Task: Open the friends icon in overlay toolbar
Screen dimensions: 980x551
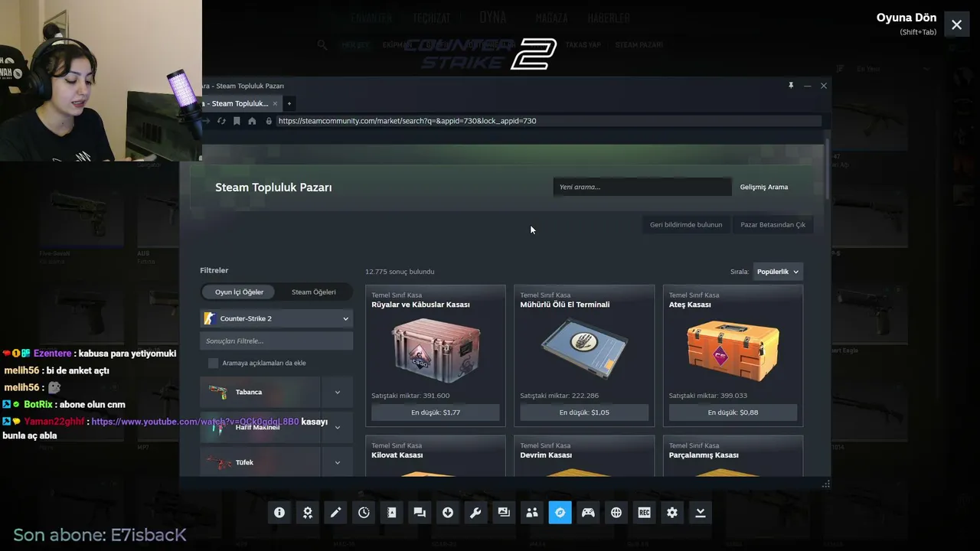Action: click(x=532, y=513)
